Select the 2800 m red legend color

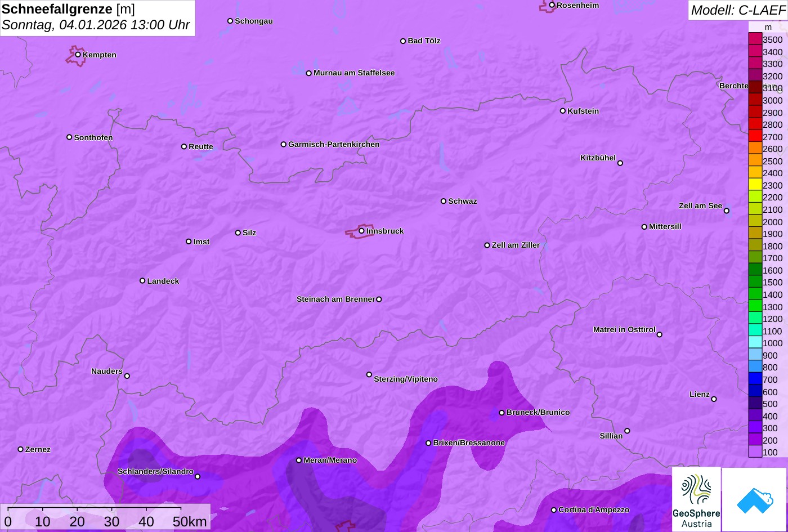755,124
